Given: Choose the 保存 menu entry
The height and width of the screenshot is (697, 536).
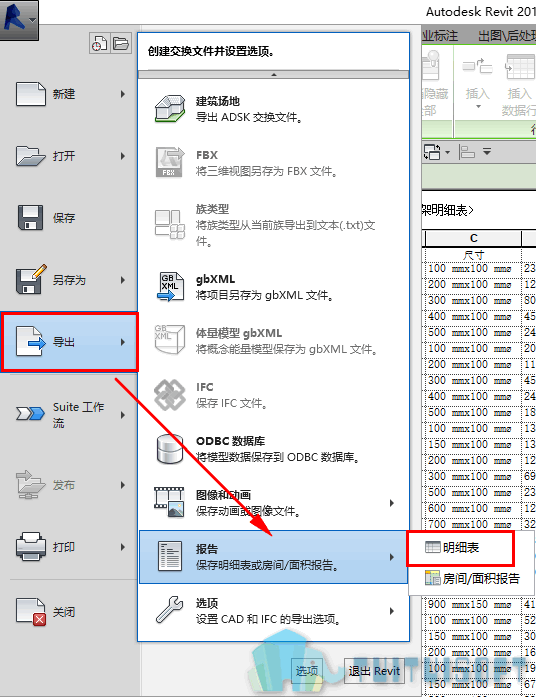Looking at the screenshot, I should (x=69, y=218).
